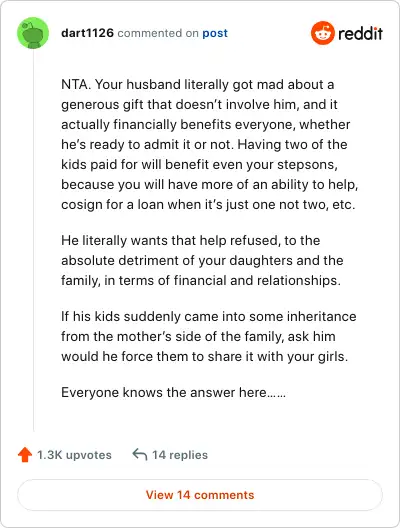Click the line 'Everyone knows the answer here'
This screenshot has width=400, height=528.
pyautogui.click(x=173, y=392)
